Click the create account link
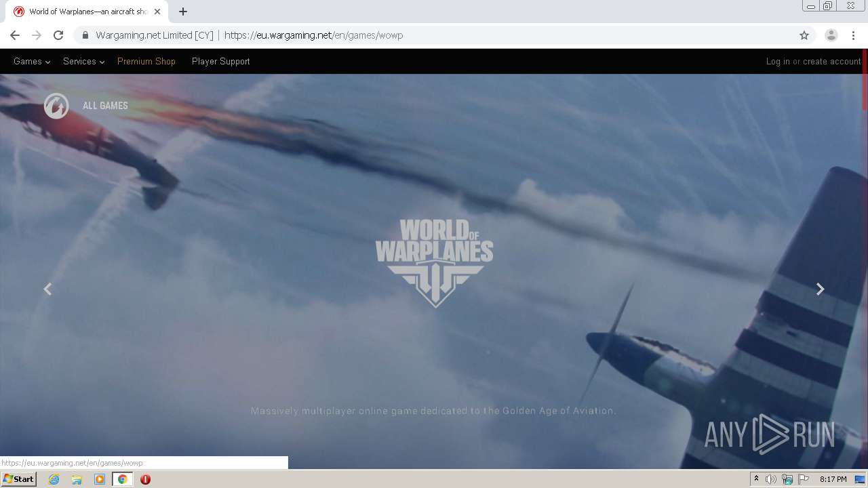This screenshot has width=868, height=488. click(x=832, y=62)
